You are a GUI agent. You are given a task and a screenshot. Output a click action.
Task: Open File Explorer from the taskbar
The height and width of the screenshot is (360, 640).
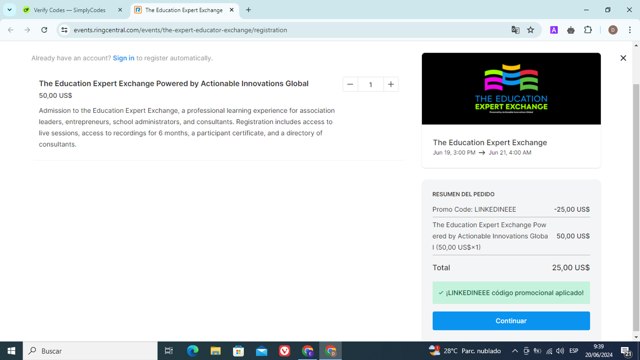(216, 351)
